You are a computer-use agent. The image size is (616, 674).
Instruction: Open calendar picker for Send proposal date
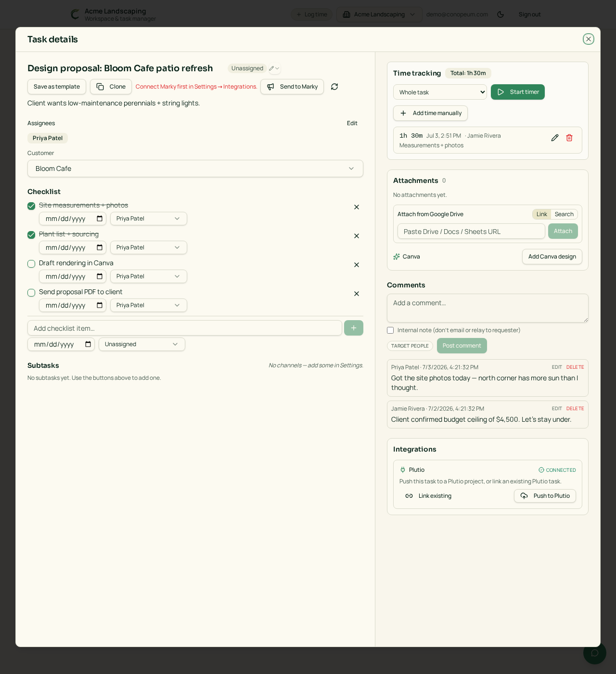[x=100, y=305]
